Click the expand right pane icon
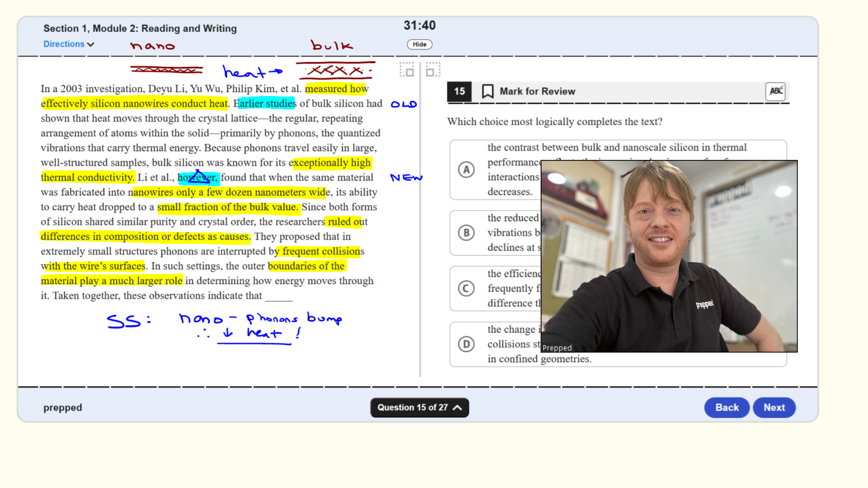Screen dimensions: 868x488 point(433,70)
